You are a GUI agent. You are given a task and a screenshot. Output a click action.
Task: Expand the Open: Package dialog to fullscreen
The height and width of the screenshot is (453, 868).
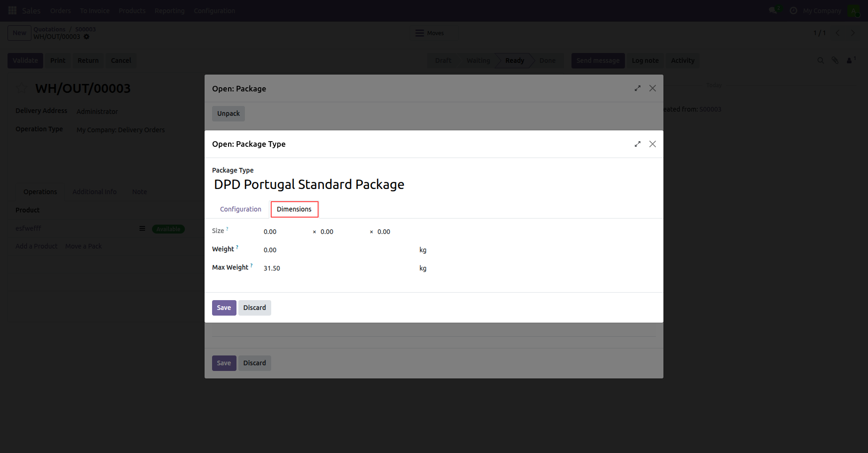pos(638,88)
